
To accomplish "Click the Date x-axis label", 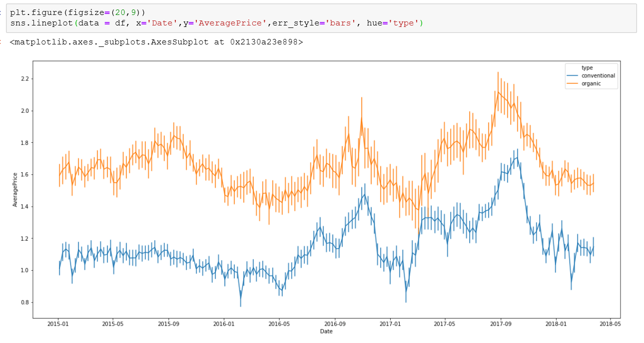I will [x=326, y=331].
